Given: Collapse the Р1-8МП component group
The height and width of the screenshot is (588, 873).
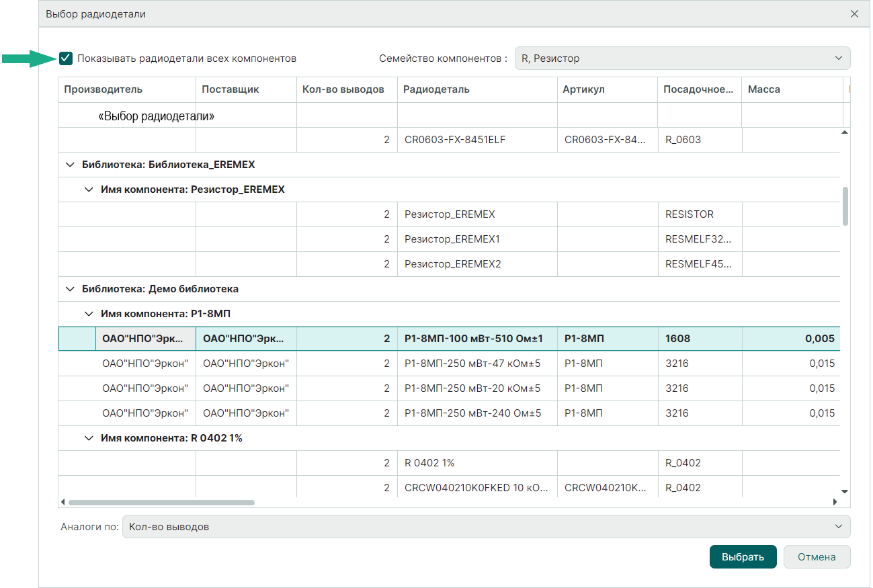Looking at the screenshot, I should click(x=89, y=314).
